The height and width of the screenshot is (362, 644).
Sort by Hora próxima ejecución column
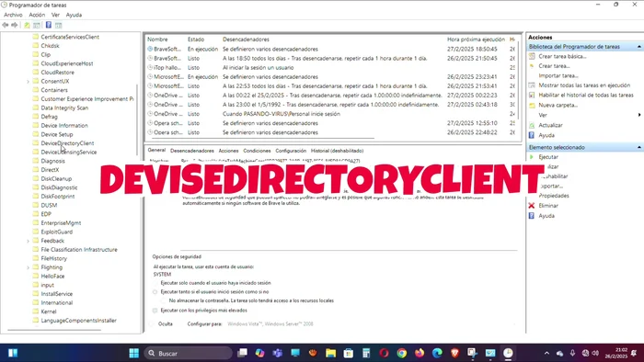pyautogui.click(x=476, y=40)
